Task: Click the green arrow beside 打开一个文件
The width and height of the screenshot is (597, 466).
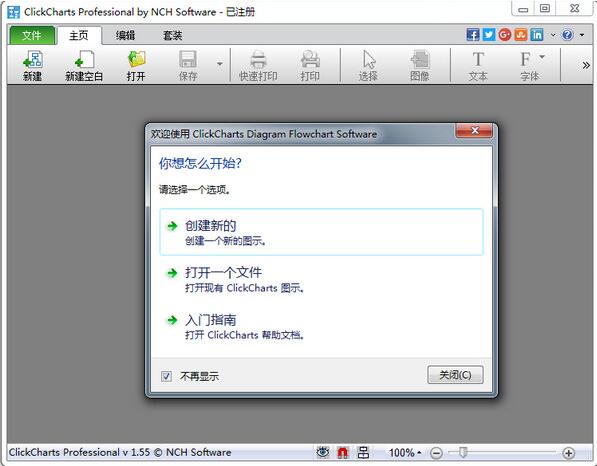Action: coord(172,273)
